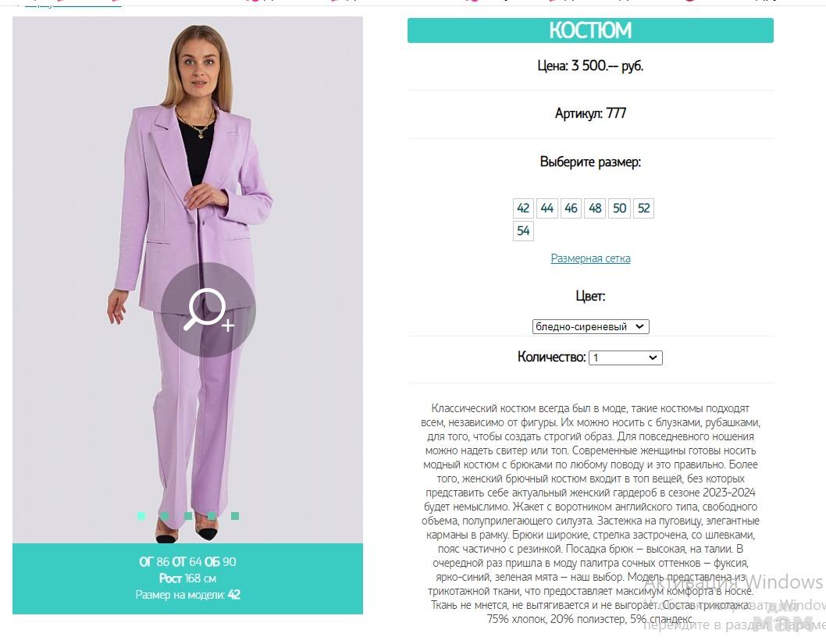Viewport: 826px width, 644px height.
Task: Open the Размерная сетка size chart link
Action: point(590,258)
